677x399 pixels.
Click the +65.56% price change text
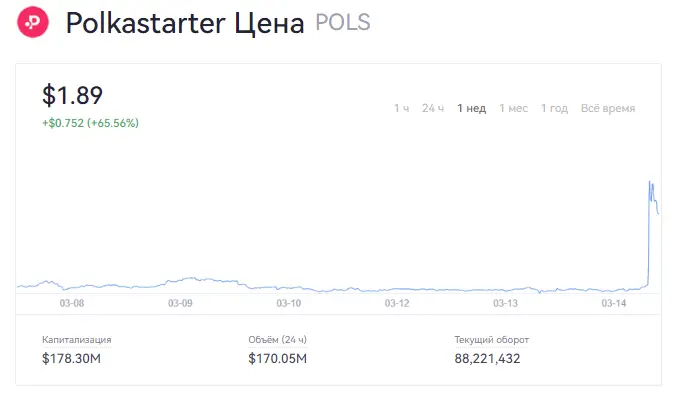[113, 123]
